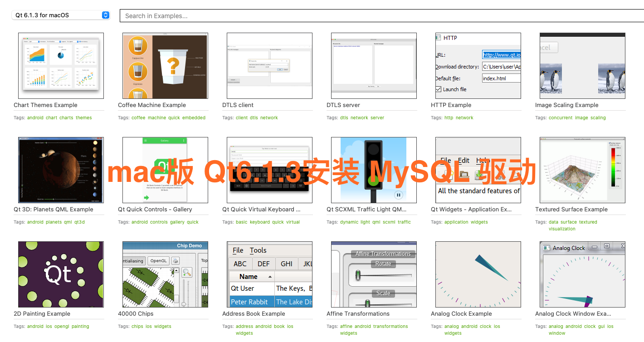Screen dimensions: 644x342
Task: Open the Qt version selector dropdown
Action: click(60, 15)
